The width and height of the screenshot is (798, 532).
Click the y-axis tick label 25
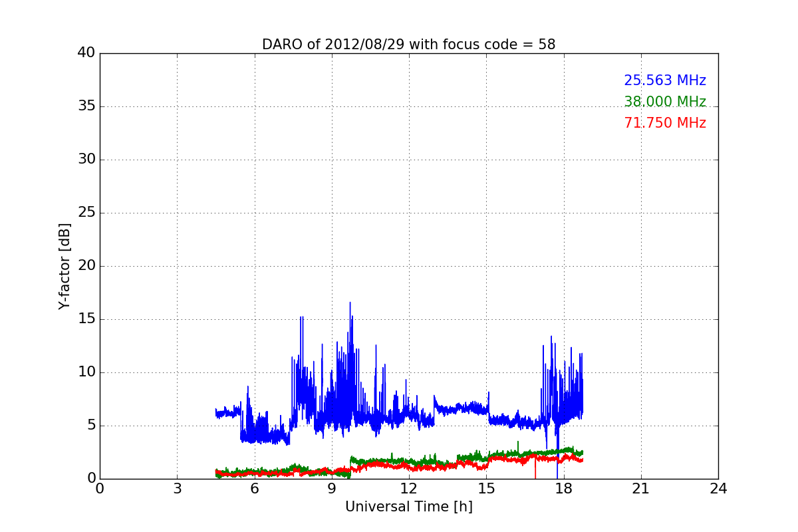(86, 213)
